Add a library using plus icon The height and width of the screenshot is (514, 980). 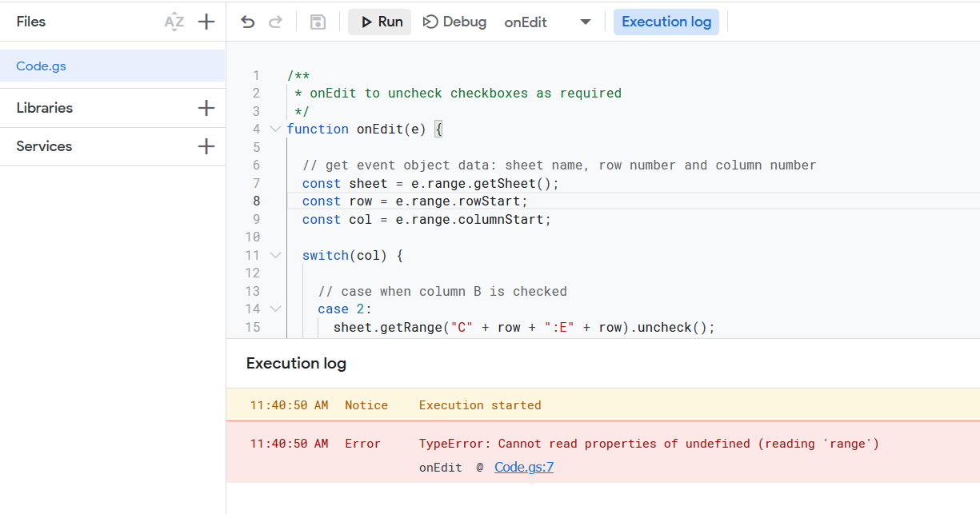tap(206, 108)
